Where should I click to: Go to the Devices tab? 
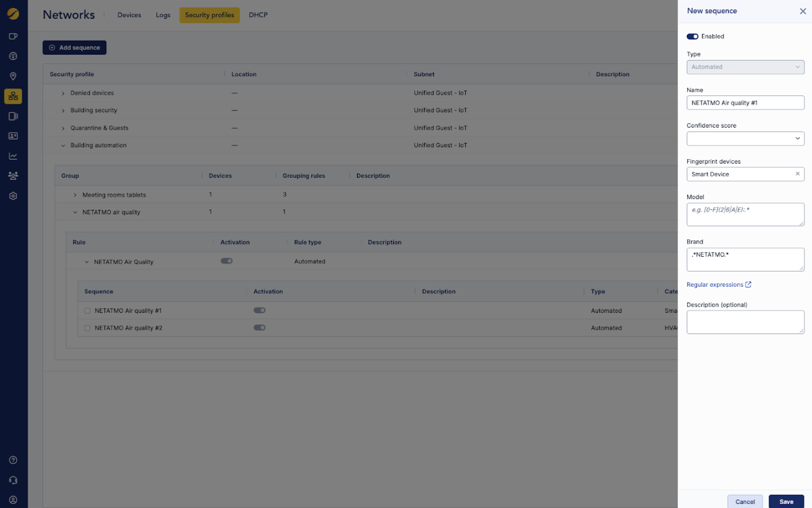129,15
